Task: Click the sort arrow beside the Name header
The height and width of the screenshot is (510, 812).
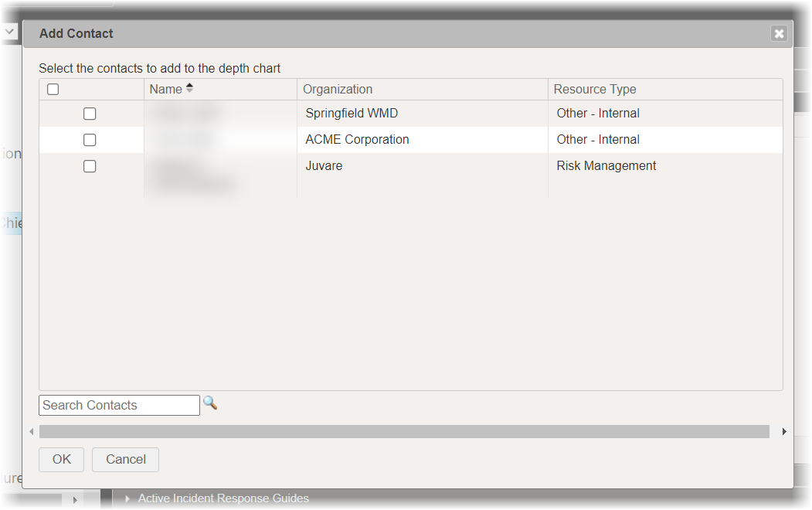Action: point(188,87)
